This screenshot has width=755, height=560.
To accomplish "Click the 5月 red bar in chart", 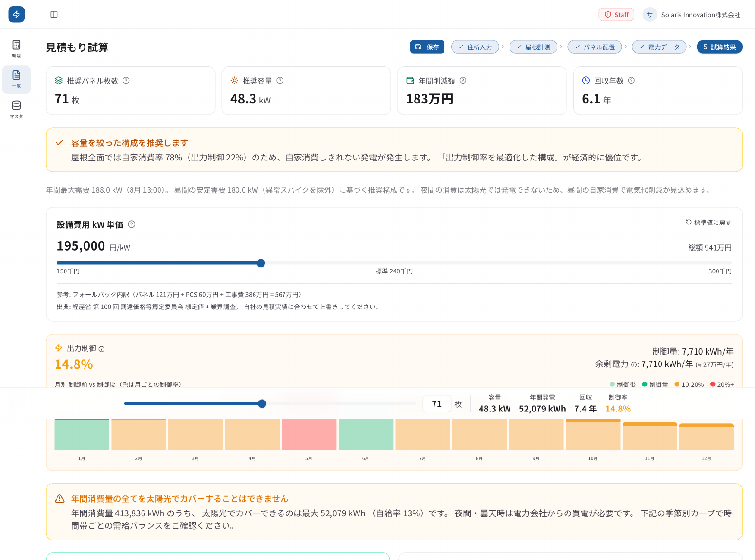I will [309, 435].
